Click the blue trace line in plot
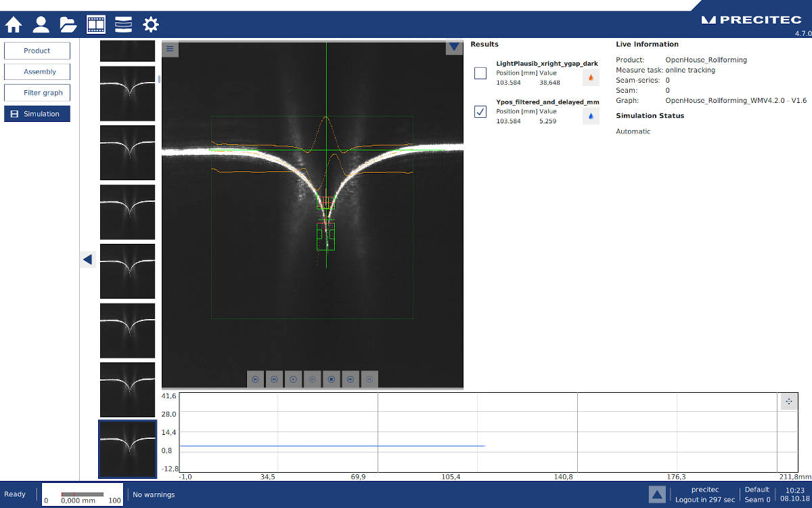The image size is (812, 508). 332,446
